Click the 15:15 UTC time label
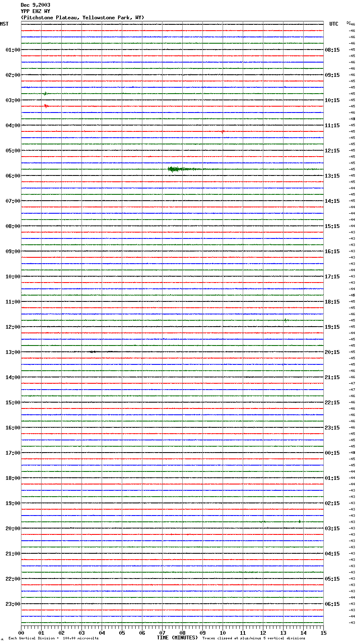The width and height of the screenshot is (357, 644). click(332, 226)
